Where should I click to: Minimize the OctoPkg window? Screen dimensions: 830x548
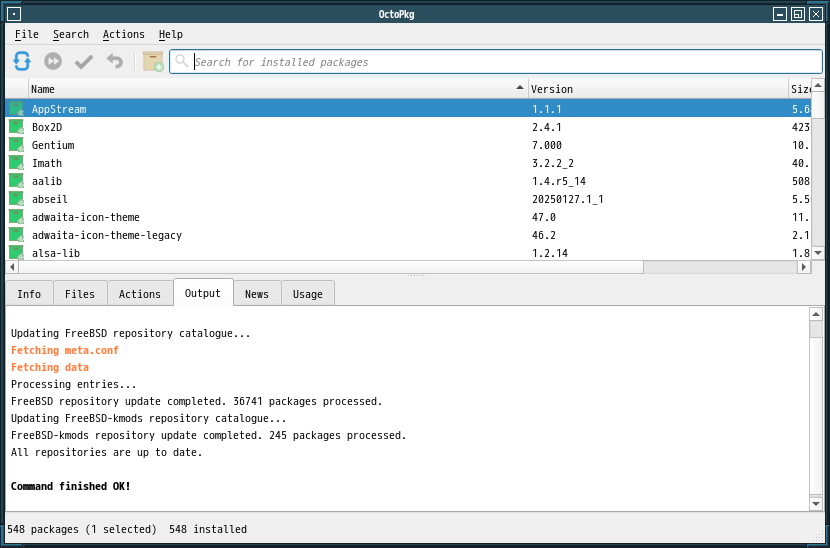[x=780, y=14]
